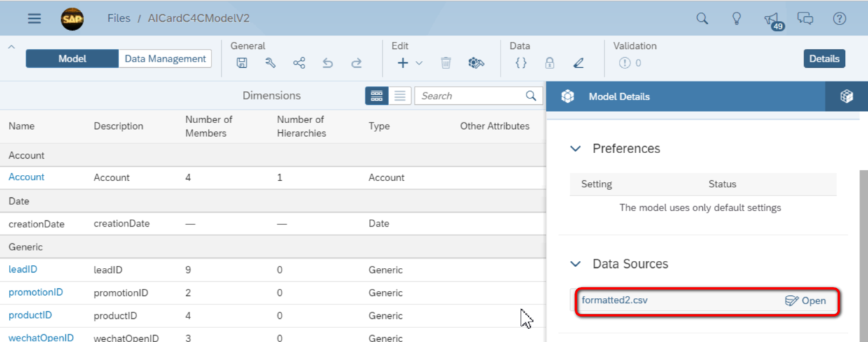
Task: Toggle the Details panel button
Action: 824,59
